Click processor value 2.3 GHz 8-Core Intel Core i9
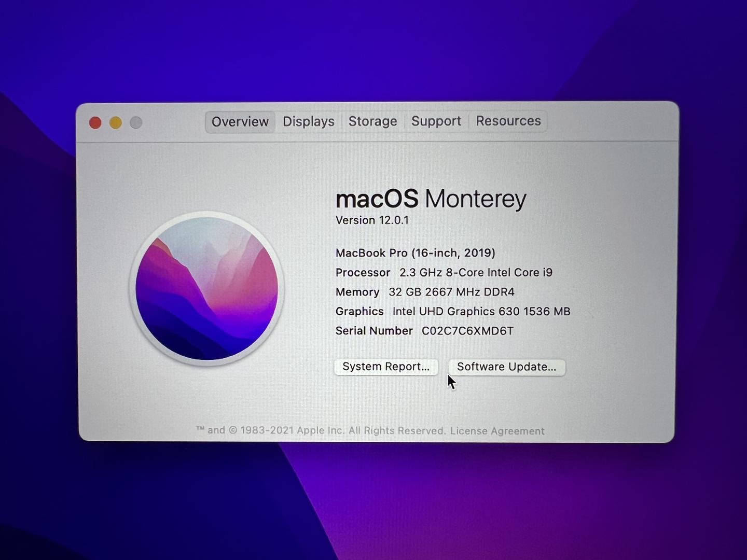 [476, 273]
